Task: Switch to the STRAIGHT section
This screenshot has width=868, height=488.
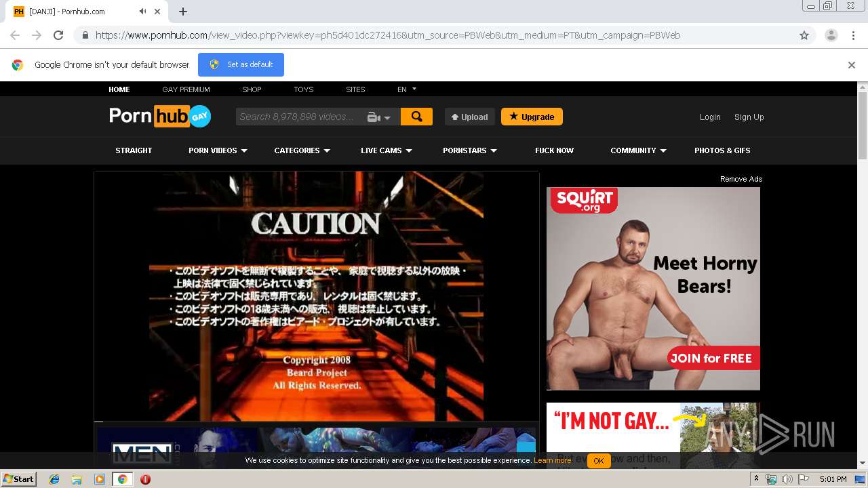Action: pyautogui.click(x=134, y=150)
